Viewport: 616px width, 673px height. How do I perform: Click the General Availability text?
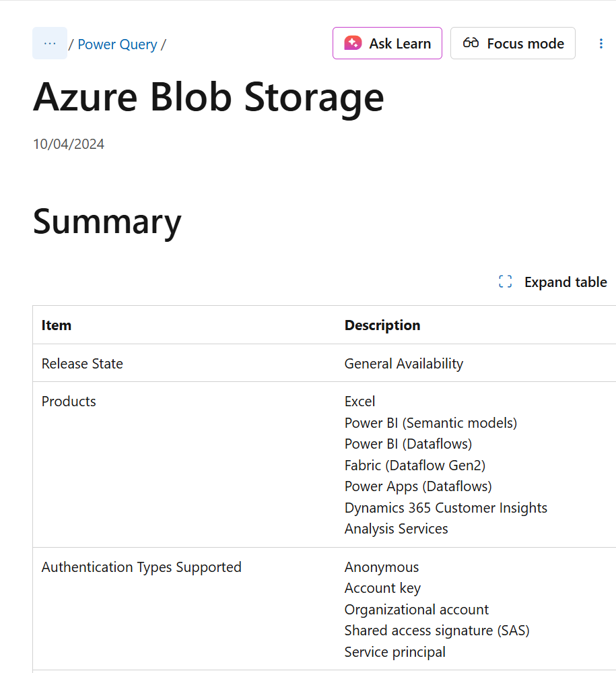[404, 364]
